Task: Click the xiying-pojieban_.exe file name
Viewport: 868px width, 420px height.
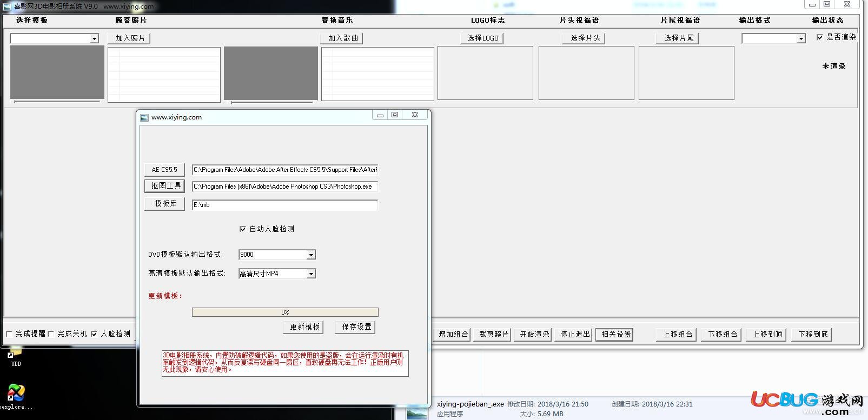Action: (x=471, y=404)
